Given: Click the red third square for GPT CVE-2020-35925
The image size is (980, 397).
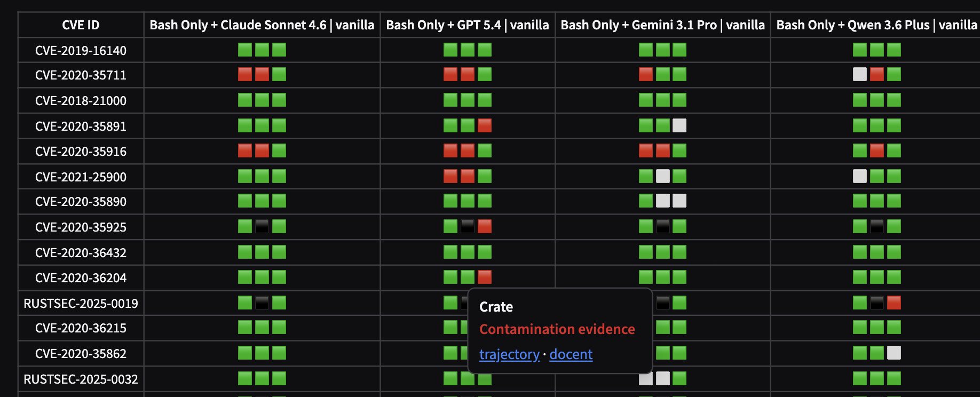Looking at the screenshot, I should [x=485, y=226].
